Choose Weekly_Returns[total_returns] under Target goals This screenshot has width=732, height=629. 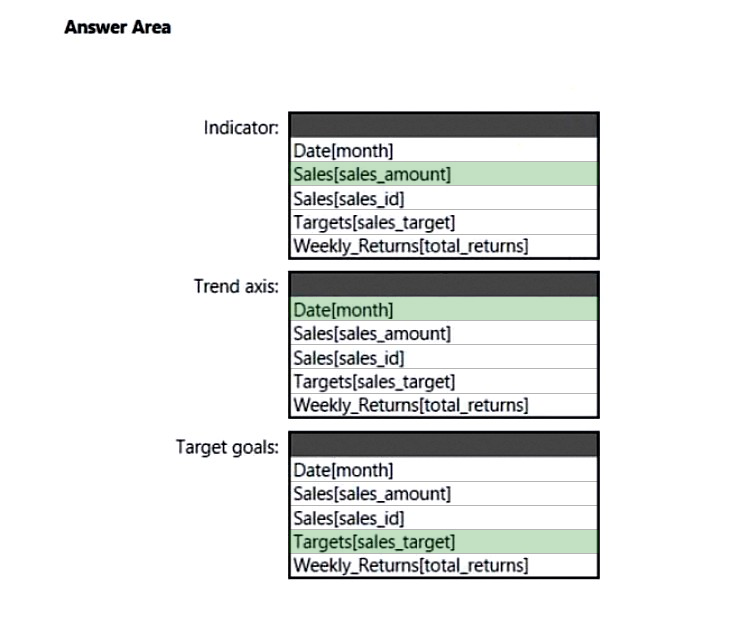[x=443, y=565]
